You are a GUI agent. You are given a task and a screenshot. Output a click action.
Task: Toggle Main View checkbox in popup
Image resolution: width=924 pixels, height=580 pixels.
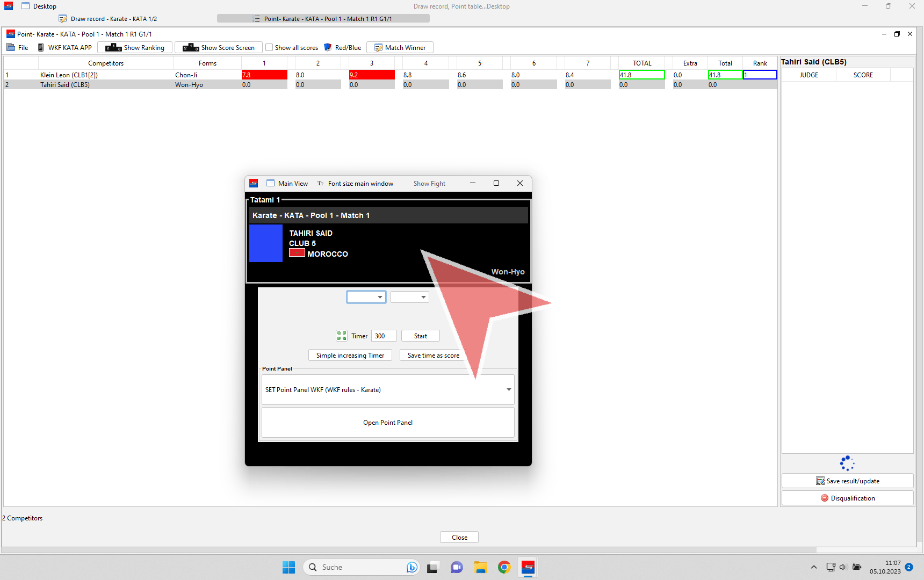point(271,183)
